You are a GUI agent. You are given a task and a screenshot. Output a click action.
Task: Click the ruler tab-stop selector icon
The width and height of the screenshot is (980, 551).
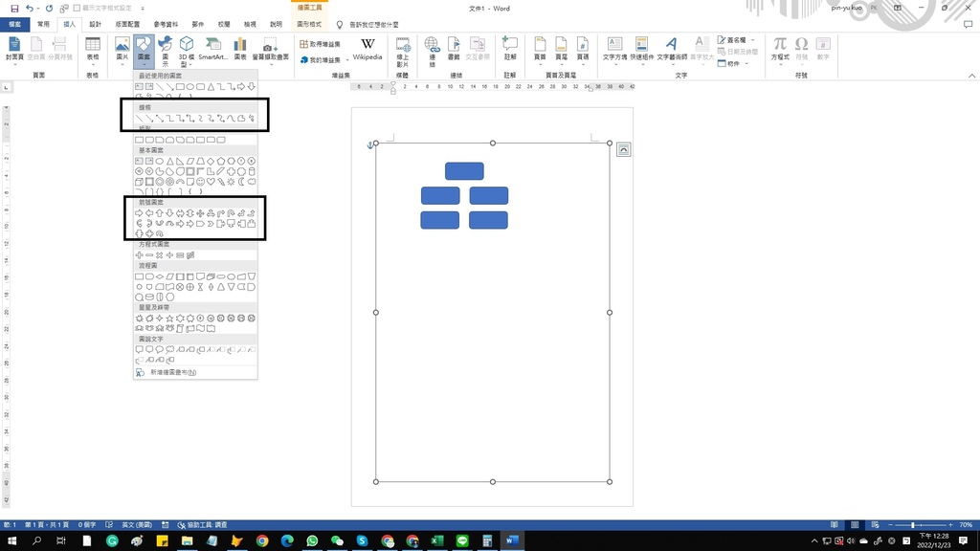[x=7, y=87]
